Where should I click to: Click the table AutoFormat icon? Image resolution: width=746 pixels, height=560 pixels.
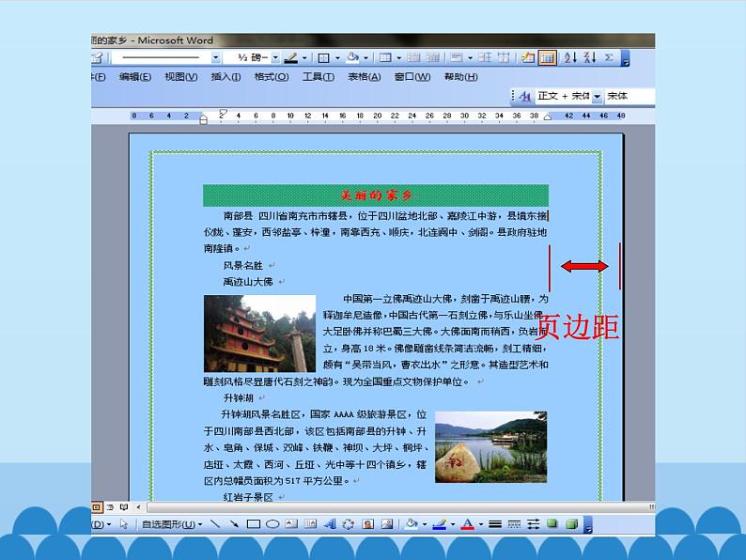(528, 58)
